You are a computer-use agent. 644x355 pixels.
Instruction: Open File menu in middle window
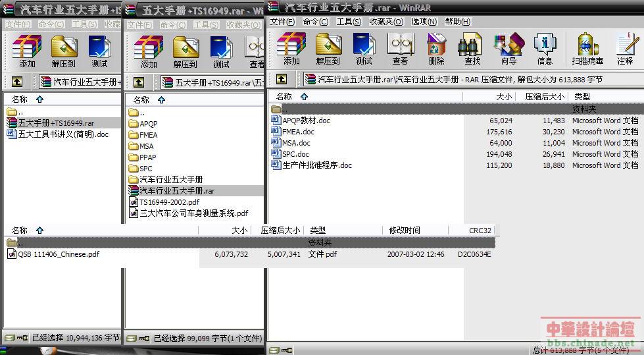(139, 25)
